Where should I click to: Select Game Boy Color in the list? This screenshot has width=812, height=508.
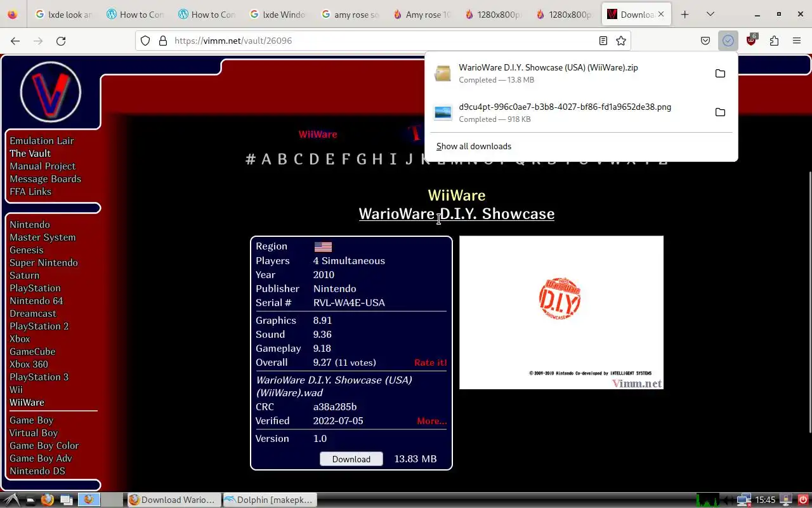[x=44, y=446]
